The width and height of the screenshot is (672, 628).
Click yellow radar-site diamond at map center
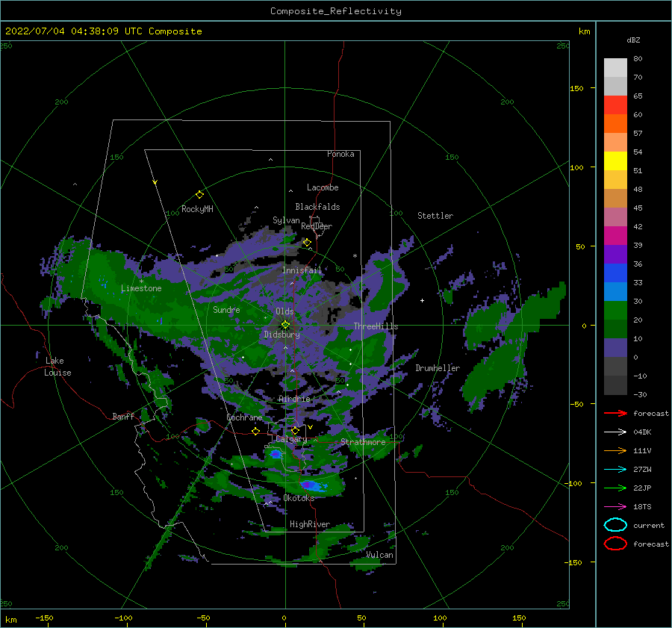click(285, 325)
